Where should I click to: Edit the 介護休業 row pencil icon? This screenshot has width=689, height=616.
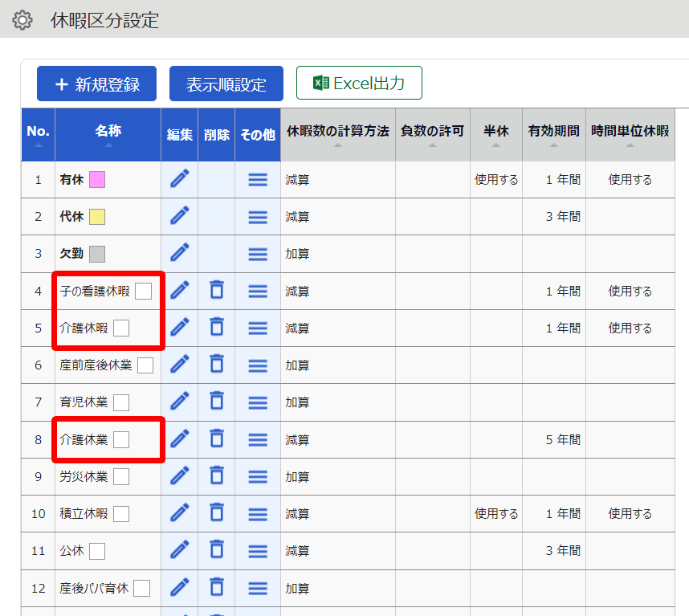pos(180,439)
